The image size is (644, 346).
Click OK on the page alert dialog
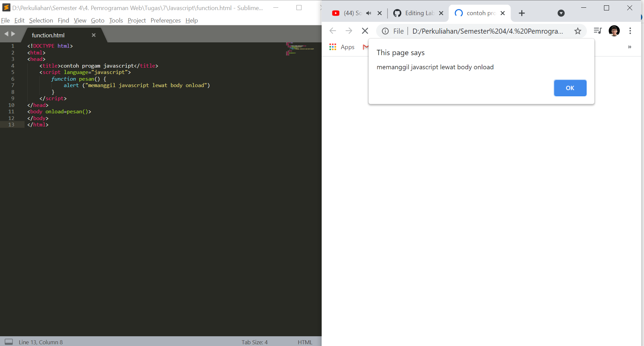(570, 88)
